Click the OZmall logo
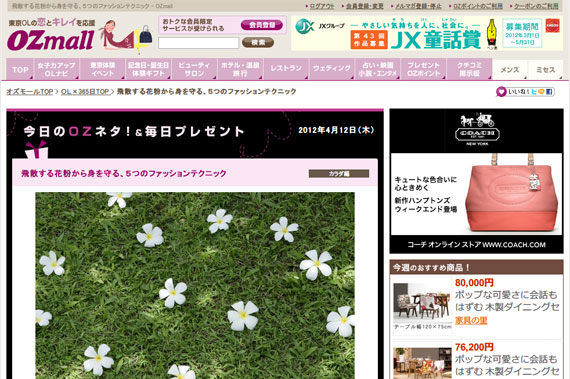Screen dimensions: 570x379 (x=51, y=40)
